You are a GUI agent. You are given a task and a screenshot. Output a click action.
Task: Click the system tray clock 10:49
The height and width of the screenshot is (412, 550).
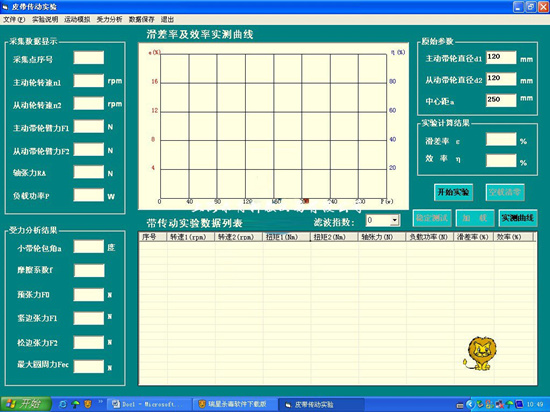(x=535, y=405)
